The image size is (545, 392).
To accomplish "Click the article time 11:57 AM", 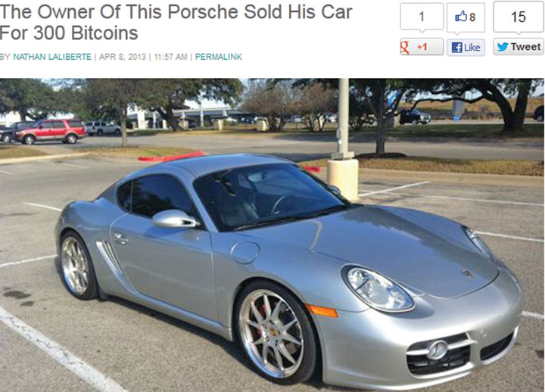I will pyautogui.click(x=170, y=57).
